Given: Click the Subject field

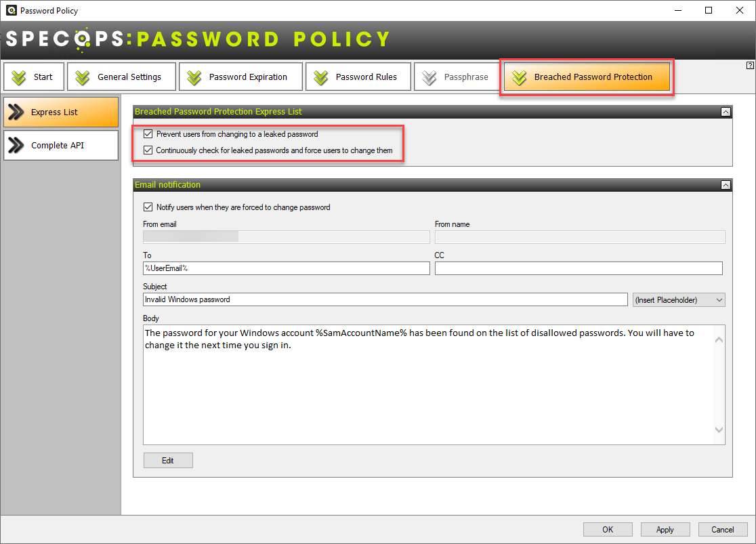Looking at the screenshot, I should (385, 299).
